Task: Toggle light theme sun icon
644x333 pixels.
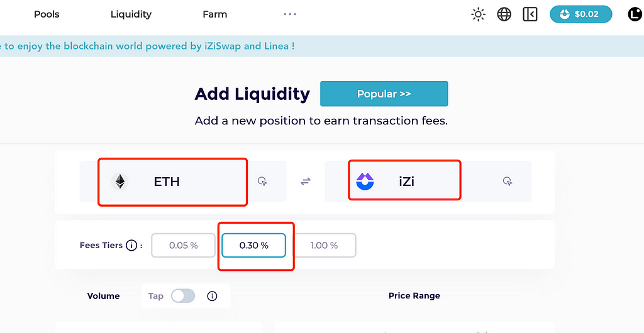Action: (x=478, y=14)
